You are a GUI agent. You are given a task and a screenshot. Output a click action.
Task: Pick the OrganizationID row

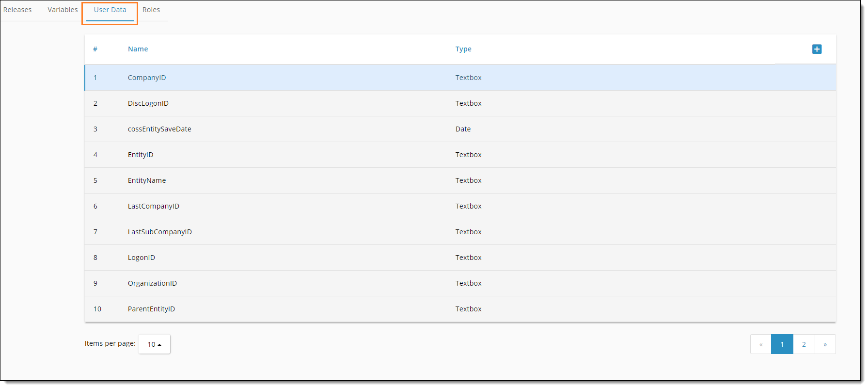pos(152,283)
